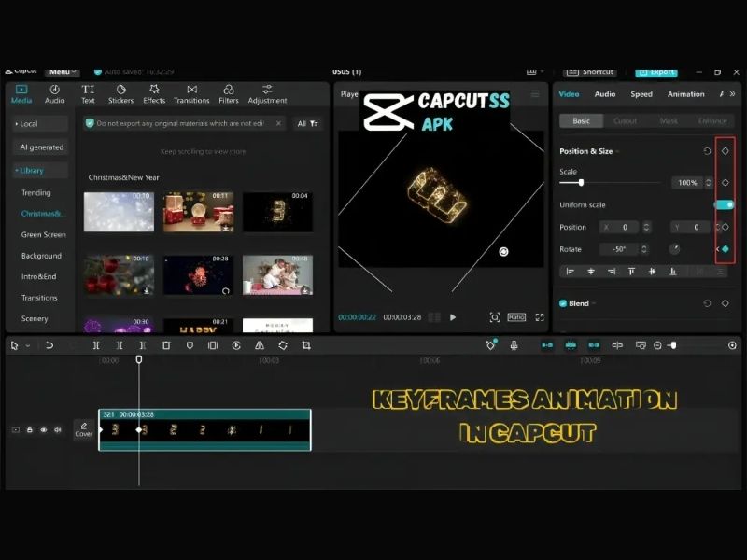Reset Position & Size settings
This screenshot has width=747, height=560.
pos(707,151)
